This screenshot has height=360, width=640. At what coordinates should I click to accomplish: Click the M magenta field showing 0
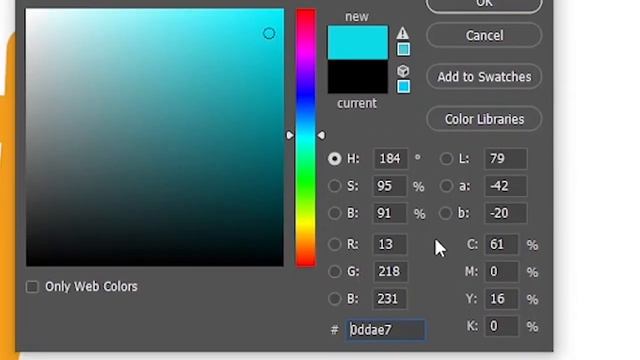(x=502, y=271)
